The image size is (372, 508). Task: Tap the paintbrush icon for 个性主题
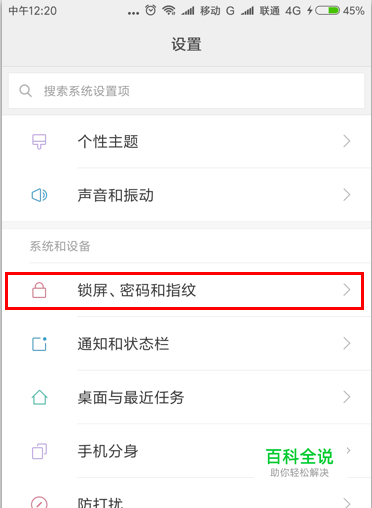39,141
